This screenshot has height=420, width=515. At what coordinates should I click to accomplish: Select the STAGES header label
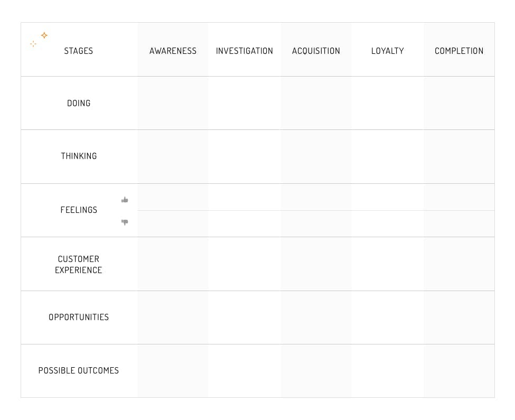[x=78, y=51]
